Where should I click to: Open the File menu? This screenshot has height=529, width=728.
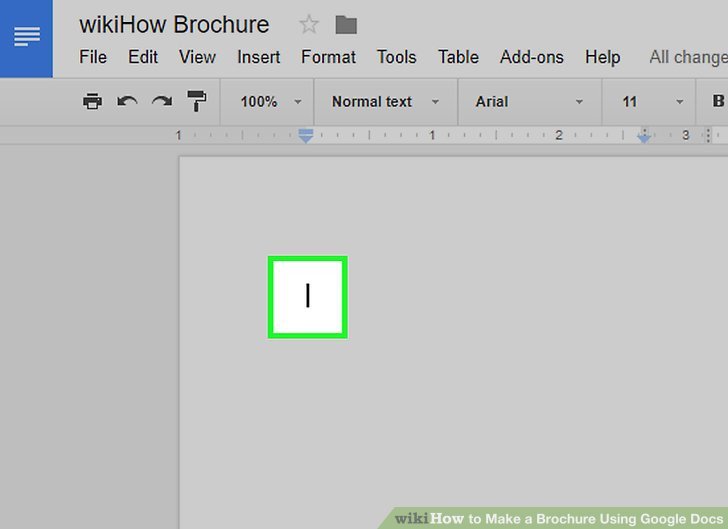(x=93, y=57)
